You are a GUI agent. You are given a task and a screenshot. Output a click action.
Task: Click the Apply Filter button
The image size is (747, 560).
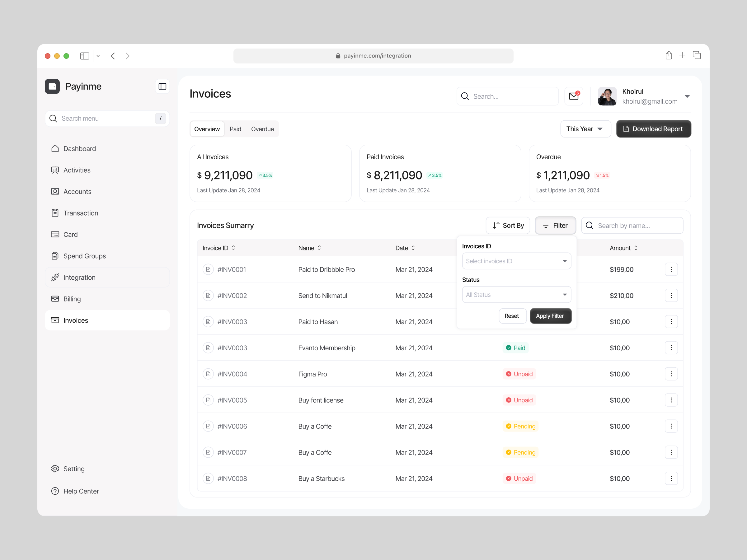[550, 316]
